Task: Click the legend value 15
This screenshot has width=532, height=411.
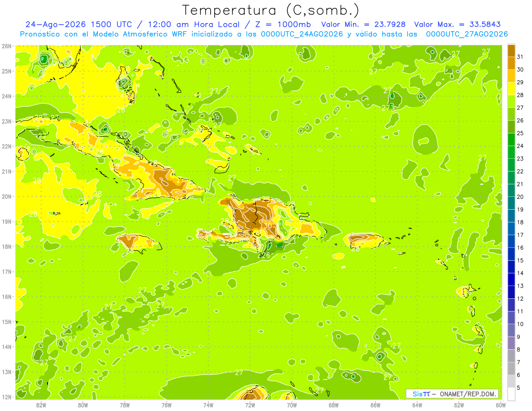Action: click(x=520, y=261)
